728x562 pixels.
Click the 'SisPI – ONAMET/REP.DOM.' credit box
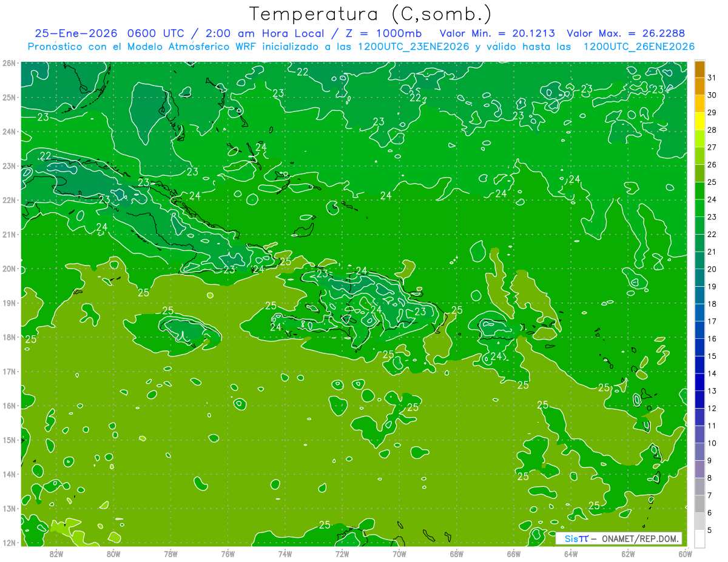point(619,538)
